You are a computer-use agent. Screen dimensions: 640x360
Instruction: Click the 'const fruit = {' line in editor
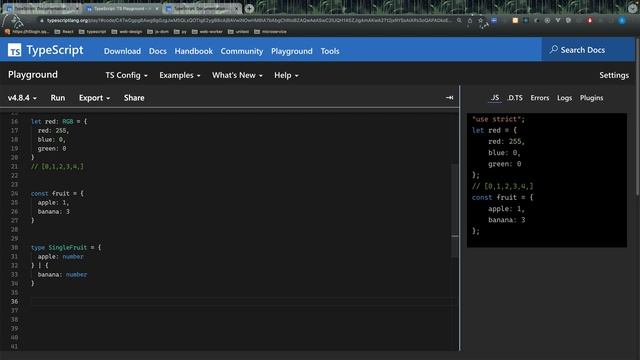click(x=57, y=193)
